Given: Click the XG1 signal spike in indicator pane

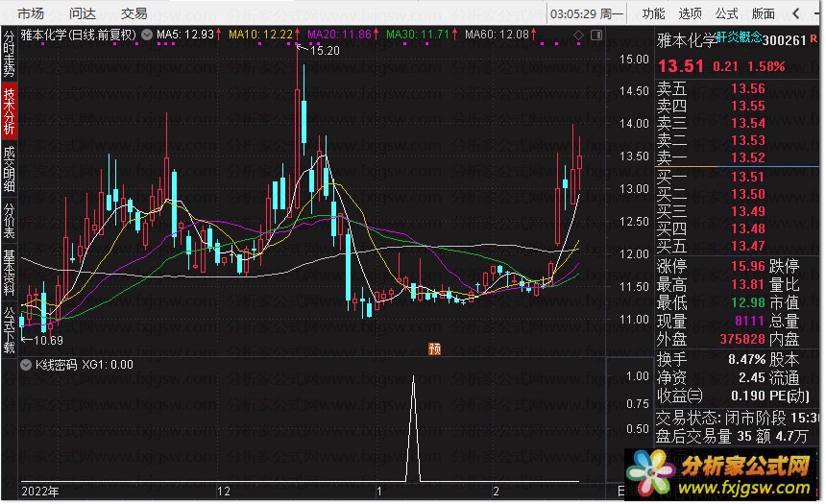Looking at the screenshot, I should tap(414, 427).
